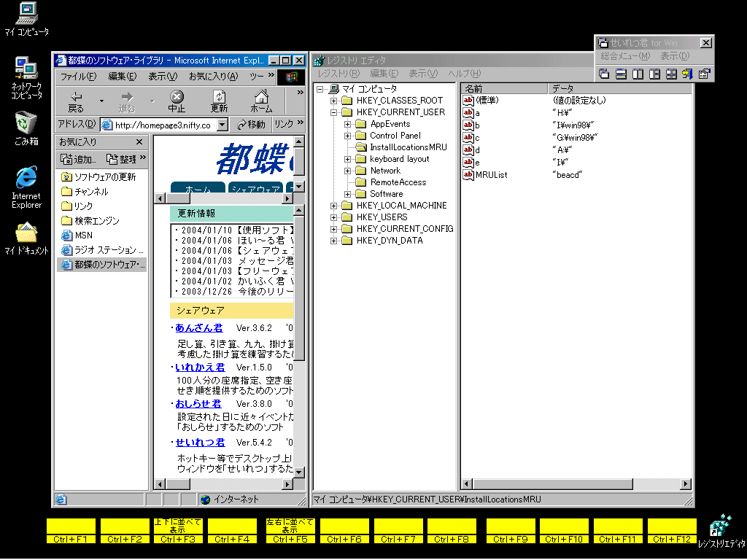The height and width of the screenshot is (560, 747).
Task: Select the 都蝶のソフトウェア favorite entry
Action: (x=103, y=264)
